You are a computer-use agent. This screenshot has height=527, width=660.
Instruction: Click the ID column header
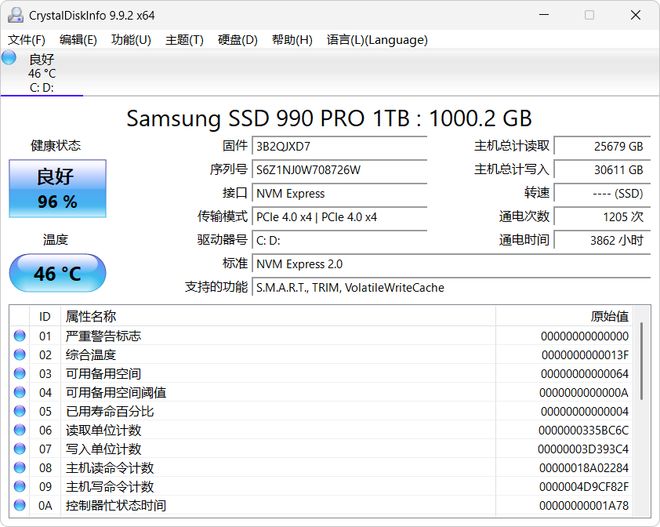point(45,316)
